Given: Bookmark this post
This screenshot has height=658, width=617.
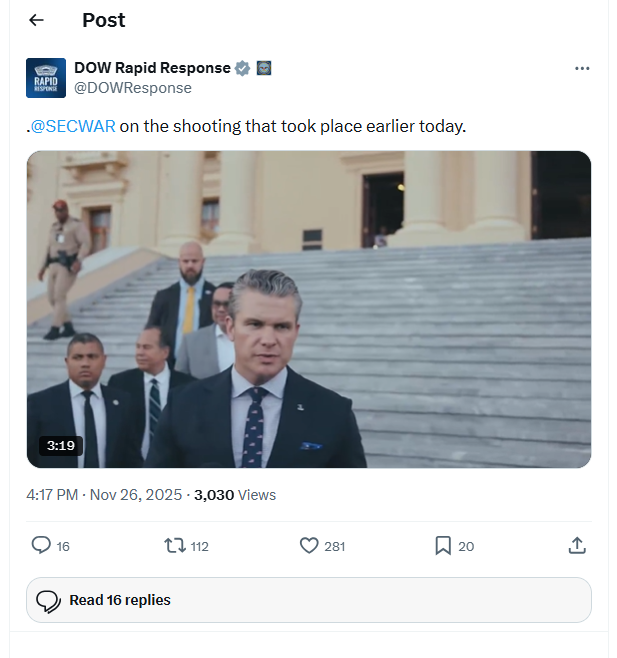Looking at the screenshot, I should click(443, 545).
